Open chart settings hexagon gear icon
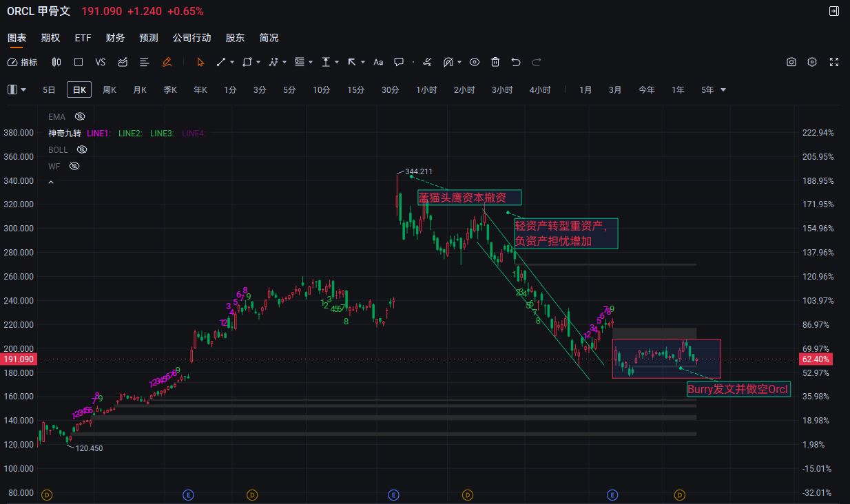Image resolution: width=850 pixels, height=504 pixels. (812, 62)
